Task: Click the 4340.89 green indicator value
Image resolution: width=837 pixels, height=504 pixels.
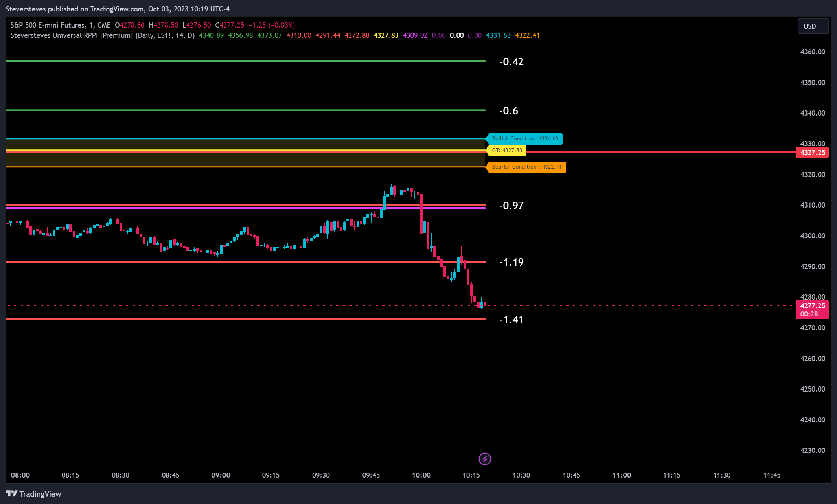Action: click(211, 35)
